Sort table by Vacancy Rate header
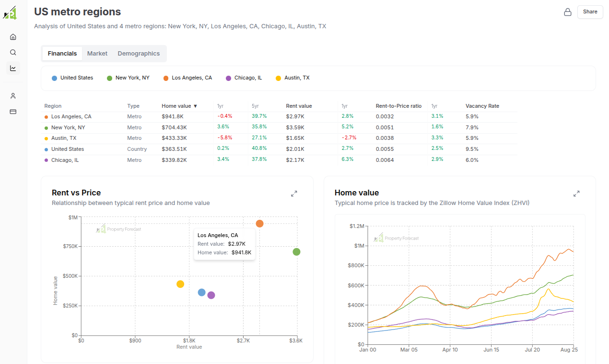 482,106
